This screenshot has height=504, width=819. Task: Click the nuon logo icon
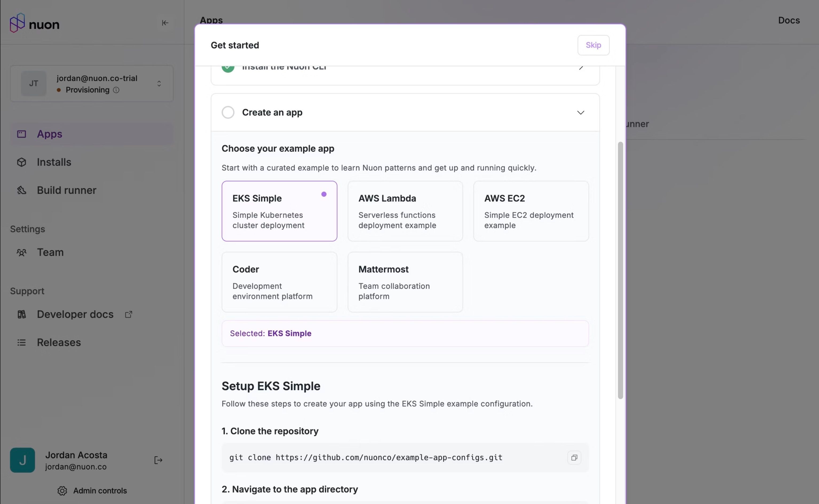17,23
